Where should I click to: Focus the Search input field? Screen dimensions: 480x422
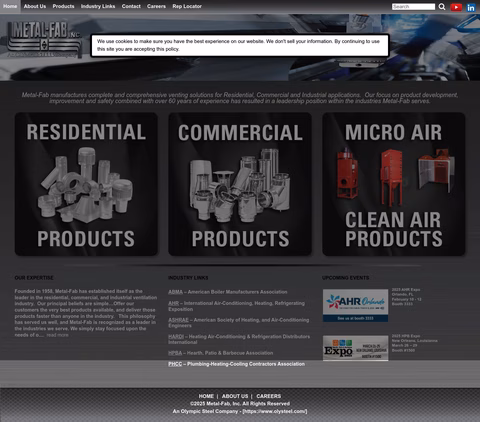tap(413, 7)
